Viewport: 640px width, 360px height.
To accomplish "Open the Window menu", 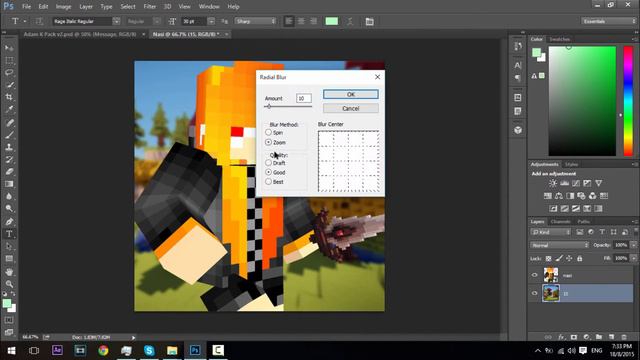I will click(209, 7).
